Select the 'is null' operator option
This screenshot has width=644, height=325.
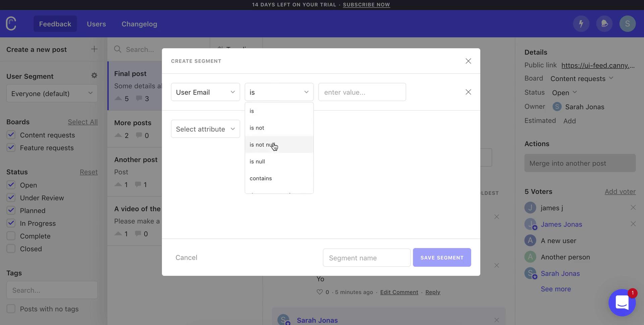pyautogui.click(x=257, y=161)
